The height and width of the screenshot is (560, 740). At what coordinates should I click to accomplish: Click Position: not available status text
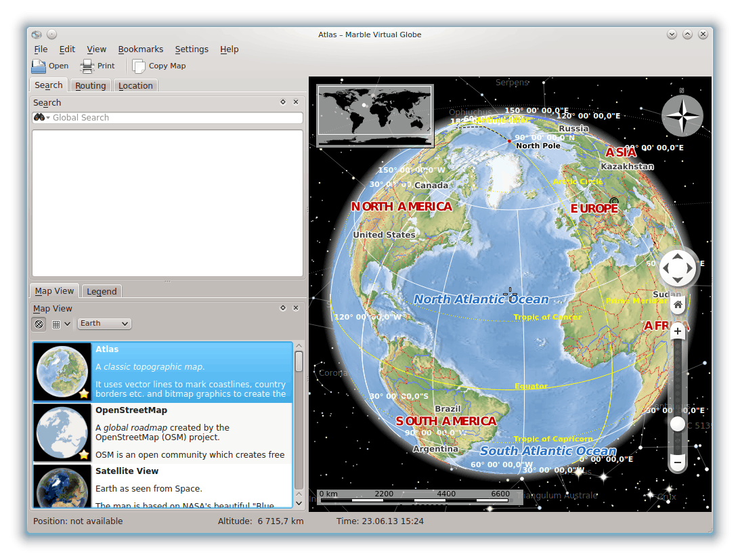pyautogui.click(x=78, y=521)
